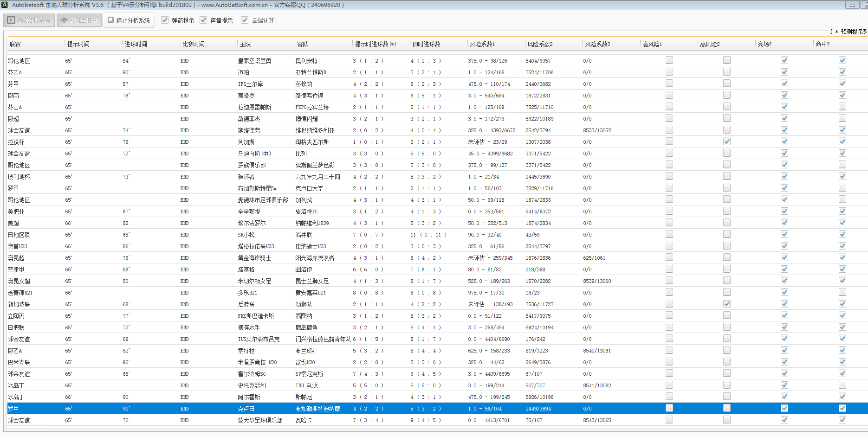Click the 云端连接中 cloud button
The height and width of the screenshot is (436, 868).
coord(79,20)
